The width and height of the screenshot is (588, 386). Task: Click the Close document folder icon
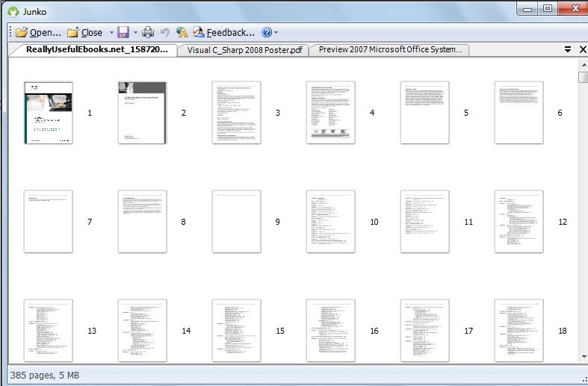(x=72, y=33)
